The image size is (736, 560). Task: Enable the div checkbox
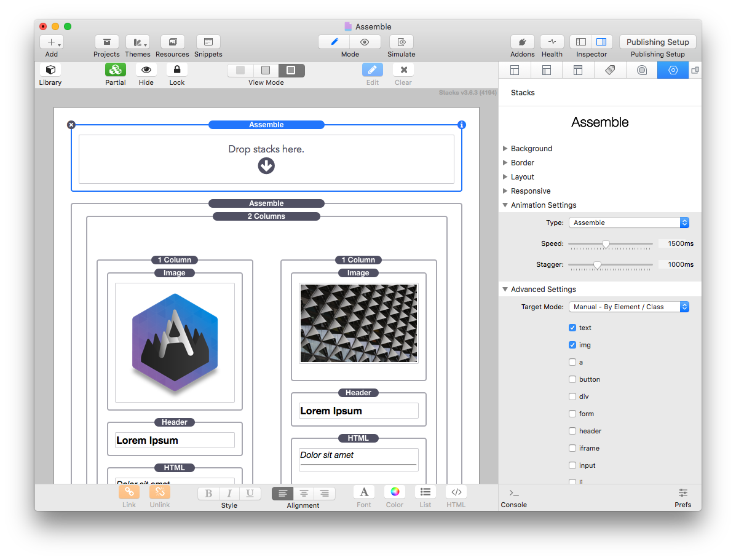[x=572, y=396]
